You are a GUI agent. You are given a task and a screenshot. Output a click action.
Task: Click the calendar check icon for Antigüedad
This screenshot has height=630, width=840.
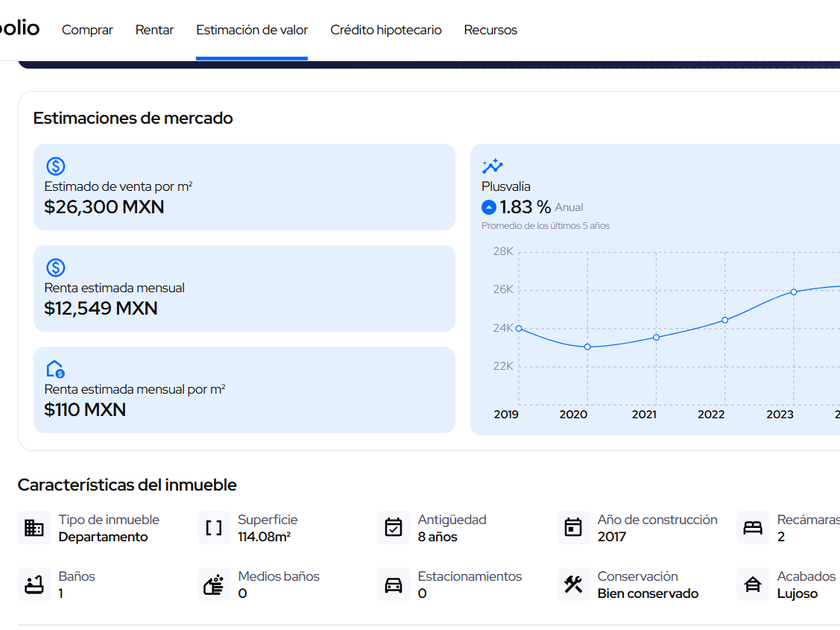tap(394, 528)
